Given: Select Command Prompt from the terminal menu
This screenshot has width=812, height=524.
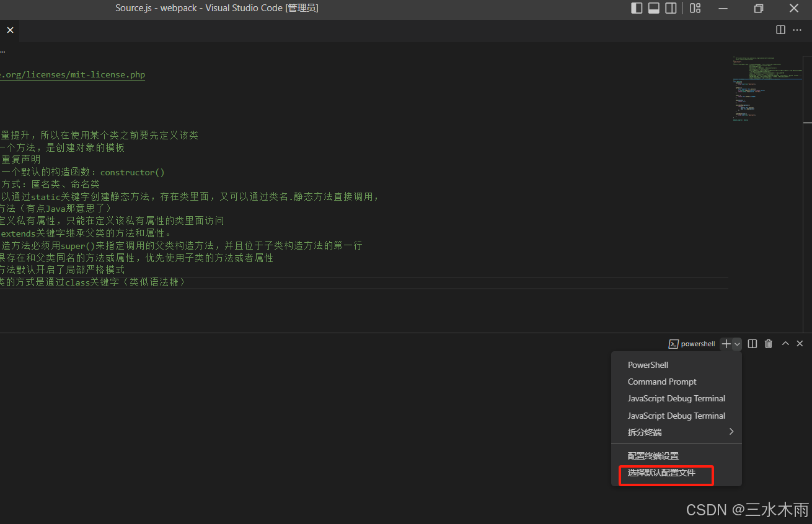Looking at the screenshot, I should (661, 382).
